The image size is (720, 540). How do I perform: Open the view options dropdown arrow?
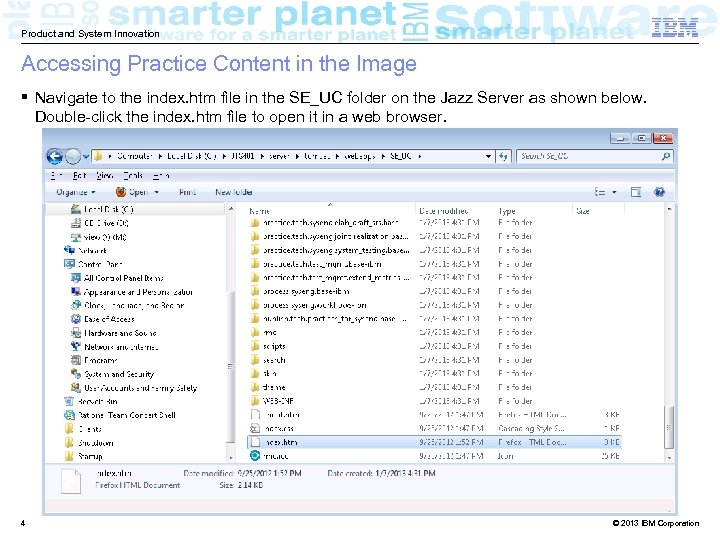[614, 192]
